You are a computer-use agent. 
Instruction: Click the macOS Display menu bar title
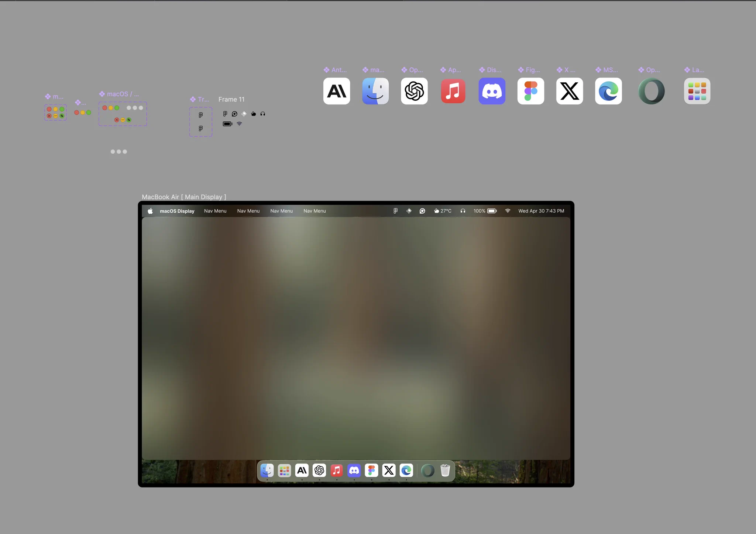point(177,211)
